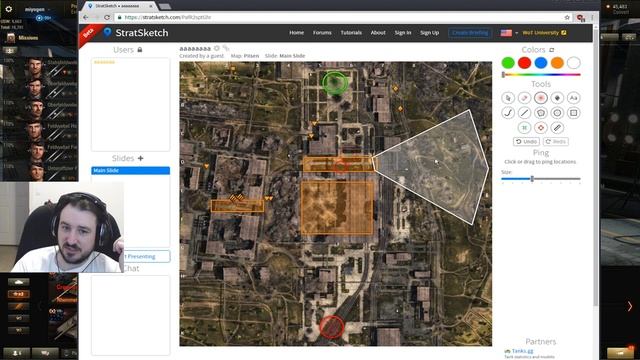Click the Sign In link

[x=403, y=33]
